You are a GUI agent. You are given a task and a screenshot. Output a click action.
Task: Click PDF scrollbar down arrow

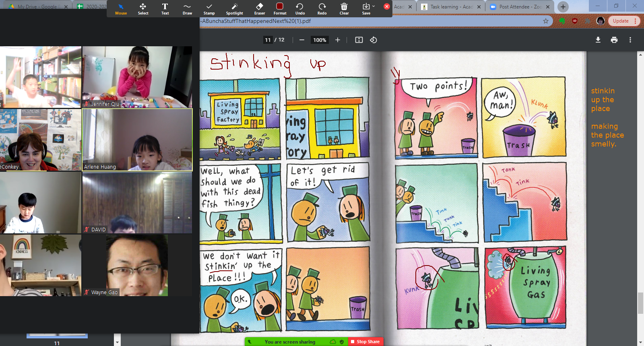[640, 342]
